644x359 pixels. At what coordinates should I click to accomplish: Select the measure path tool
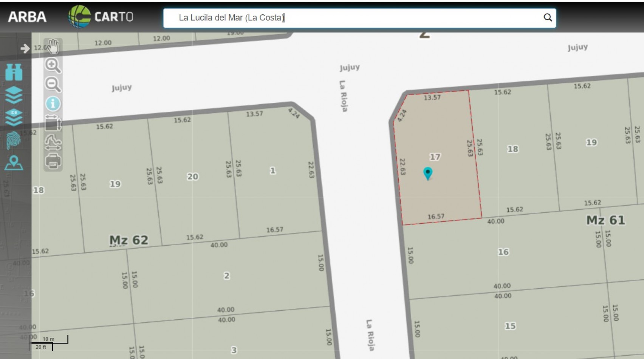pyautogui.click(x=53, y=142)
